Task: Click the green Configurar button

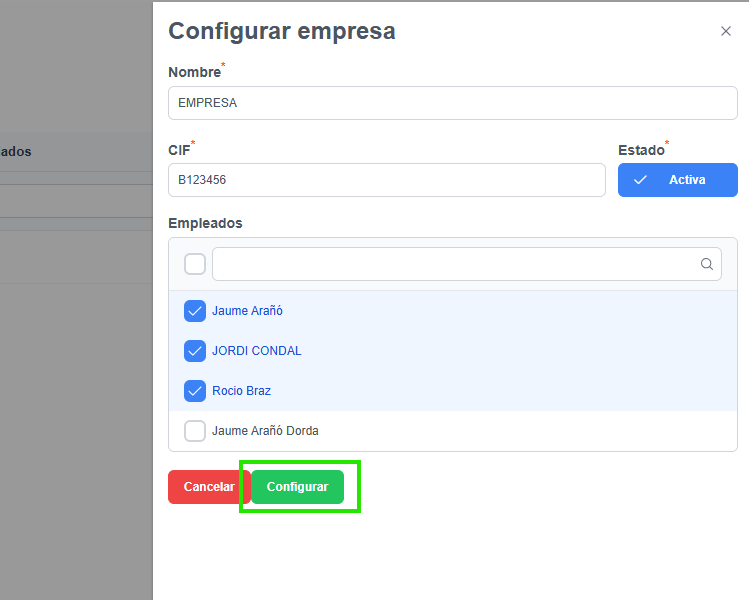Action: click(x=297, y=487)
